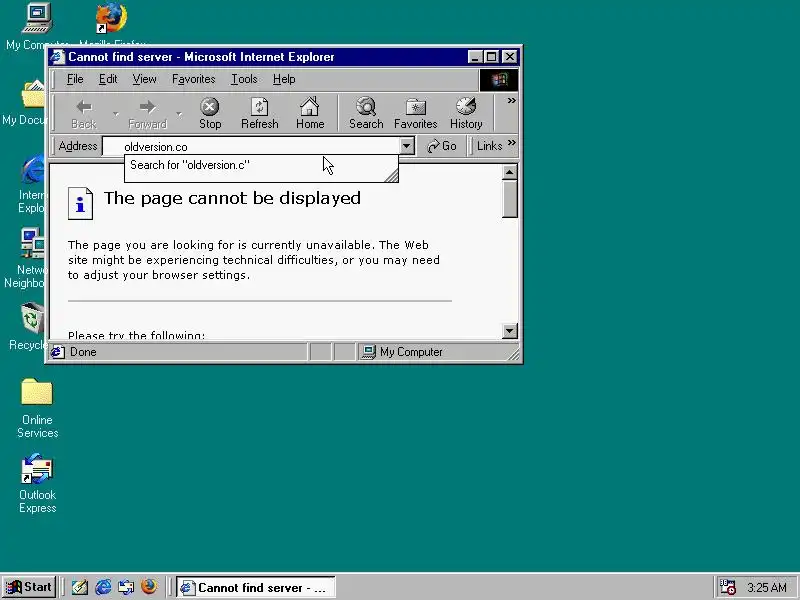Click in the Address input field
The width and height of the screenshot is (800, 600).
tap(251, 146)
